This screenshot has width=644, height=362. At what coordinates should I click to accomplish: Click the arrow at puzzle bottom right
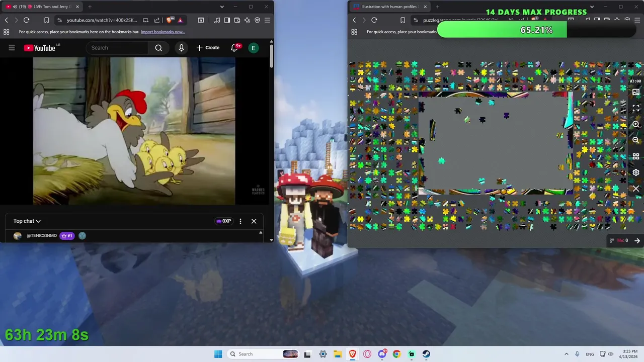(637, 241)
